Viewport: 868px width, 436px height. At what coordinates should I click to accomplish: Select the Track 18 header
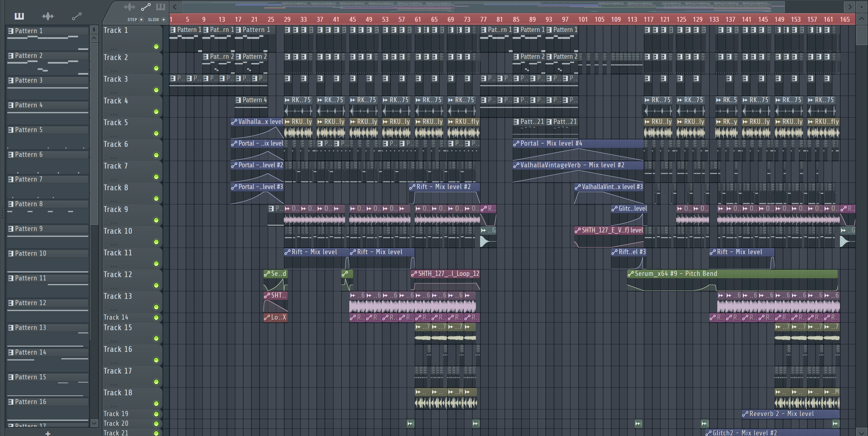[x=132, y=398]
